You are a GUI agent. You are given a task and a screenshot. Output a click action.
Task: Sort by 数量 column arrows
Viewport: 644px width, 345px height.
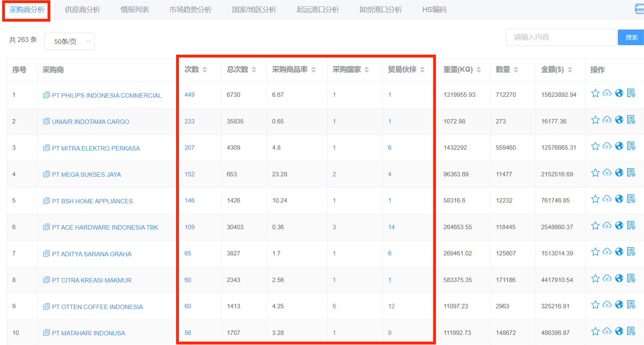coord(516,70)
